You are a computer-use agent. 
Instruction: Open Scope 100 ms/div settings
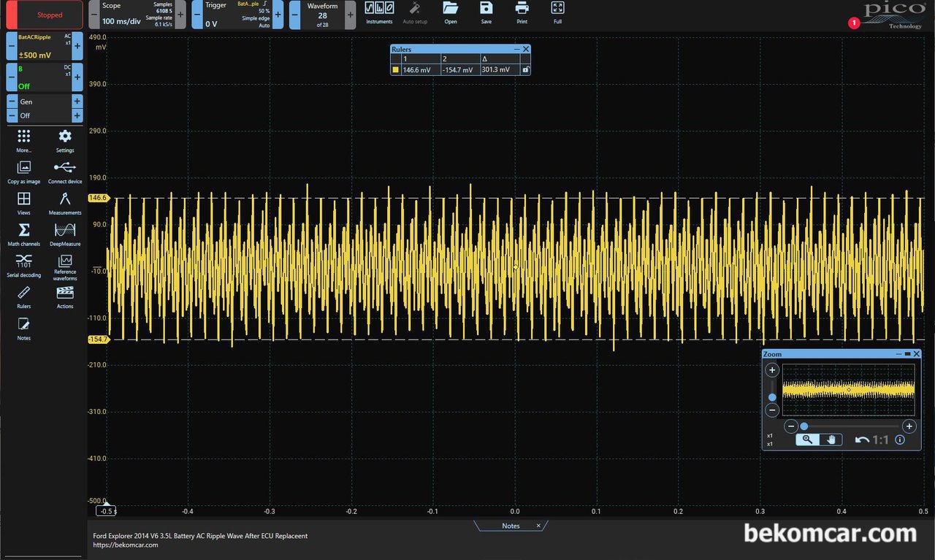coord(137,15)
